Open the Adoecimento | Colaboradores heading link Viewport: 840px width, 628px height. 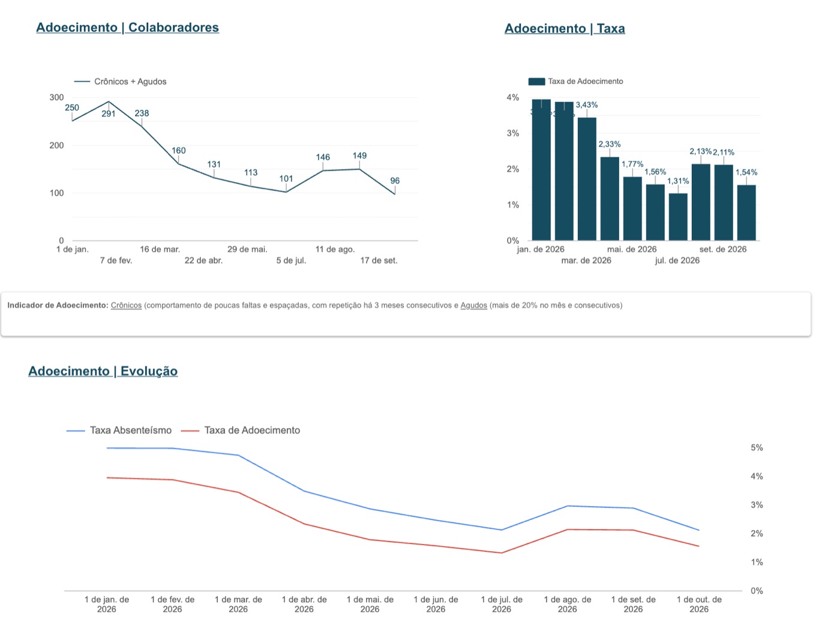click(127, 28)
